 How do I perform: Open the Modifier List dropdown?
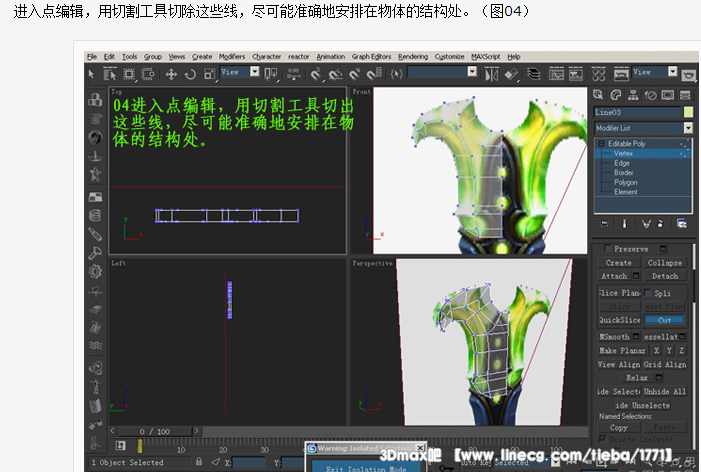pyautogui.click(x=643, y=128)
